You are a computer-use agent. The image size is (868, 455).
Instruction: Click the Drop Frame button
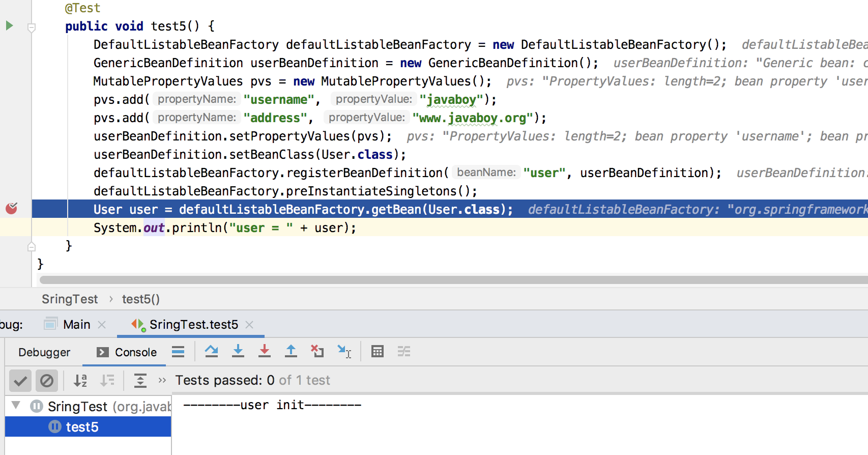pos(317,351)
